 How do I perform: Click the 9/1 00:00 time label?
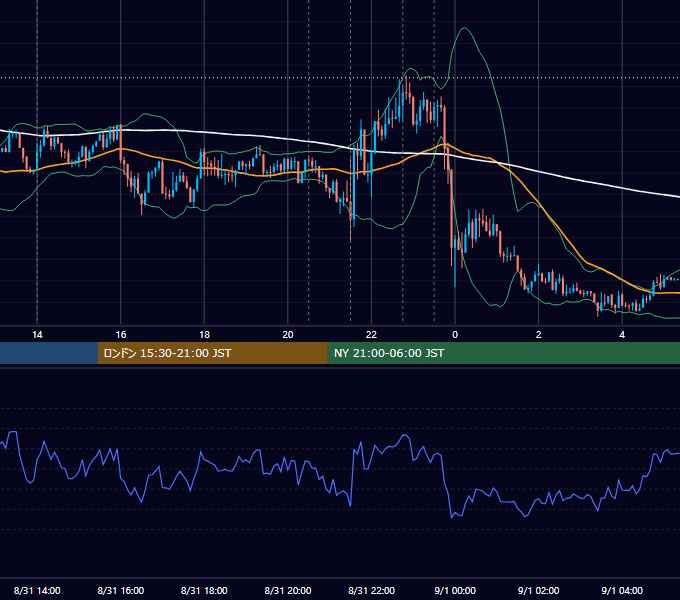click(x=455, y=590)
